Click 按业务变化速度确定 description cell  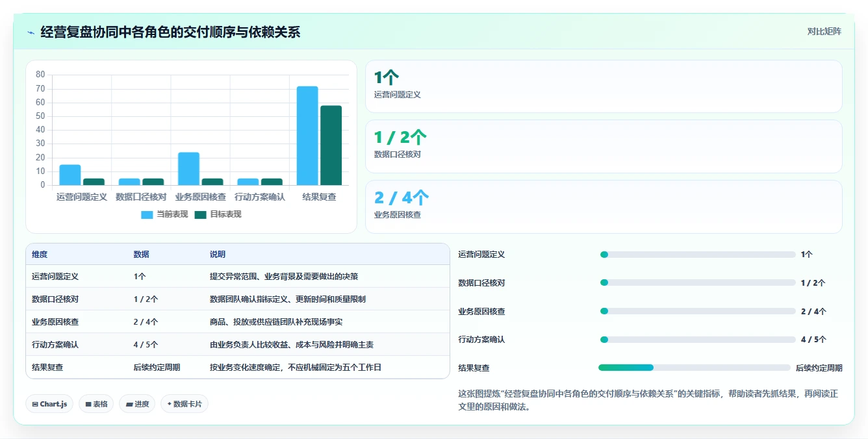pyautogui.click(x=296, y=367)
